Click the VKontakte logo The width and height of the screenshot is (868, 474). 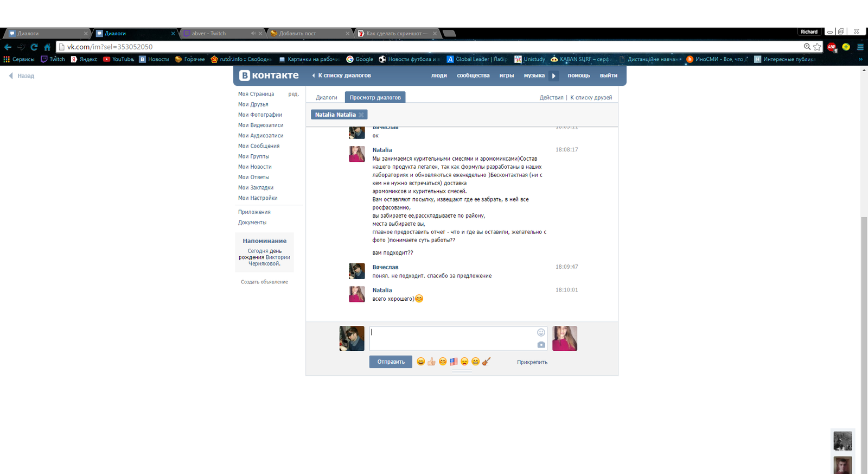click(269, 75)
